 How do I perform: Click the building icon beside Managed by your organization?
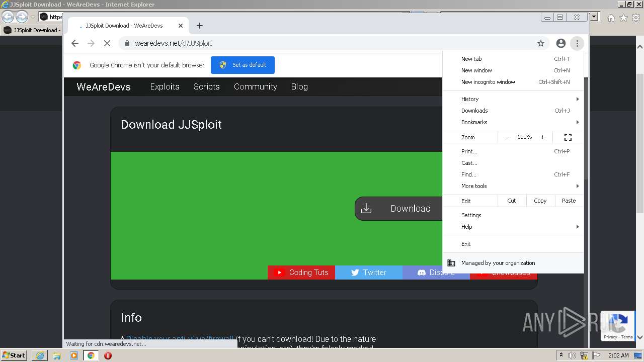[451, 263]
